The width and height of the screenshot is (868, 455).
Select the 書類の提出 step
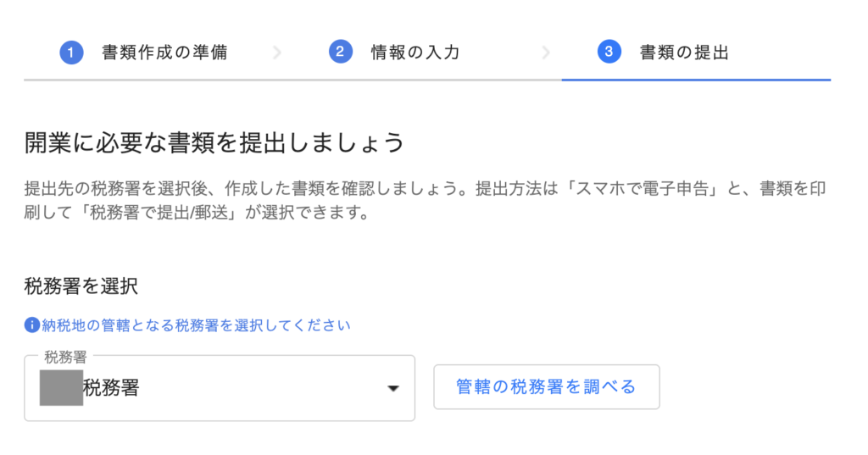click(683, 53)
